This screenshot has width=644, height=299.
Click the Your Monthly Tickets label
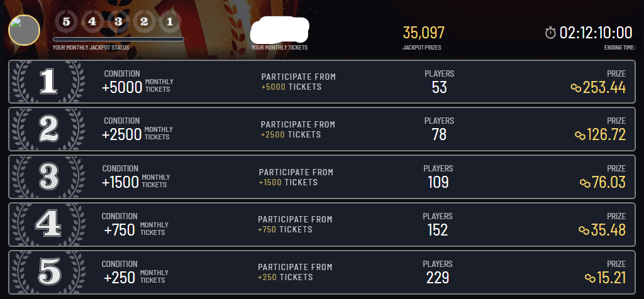(279, 48)
